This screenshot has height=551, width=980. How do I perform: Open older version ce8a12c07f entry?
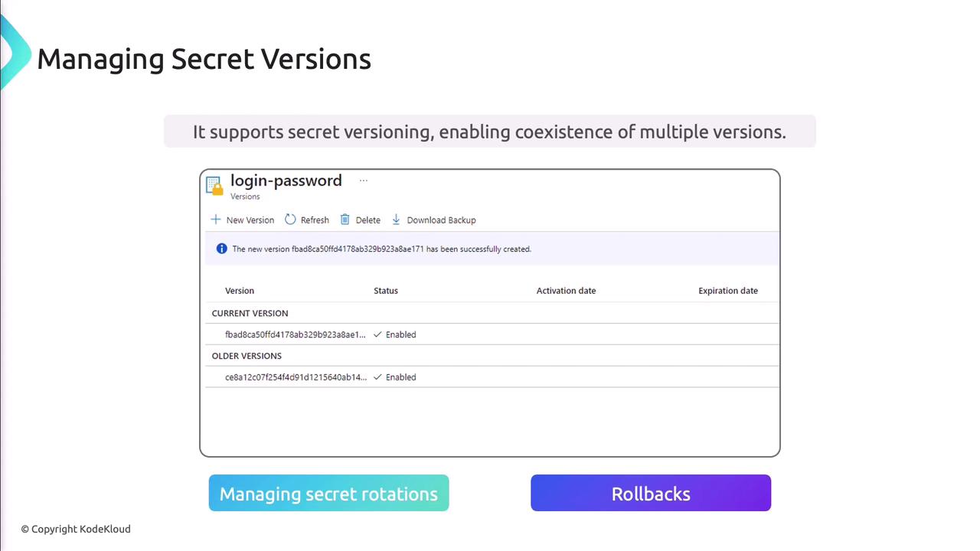tap(295, 377)
